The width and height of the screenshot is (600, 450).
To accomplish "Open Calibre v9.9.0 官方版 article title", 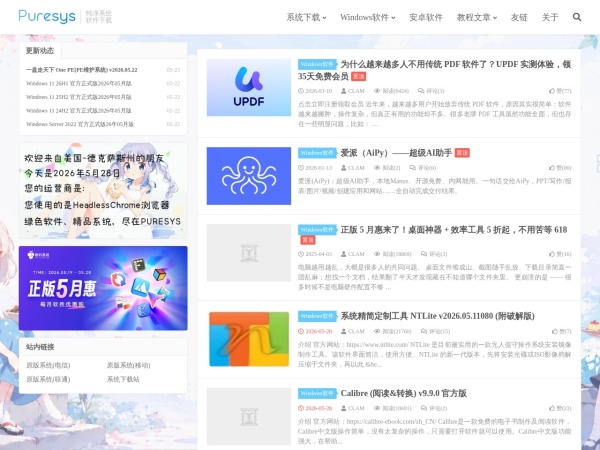I will pos(404,393).
